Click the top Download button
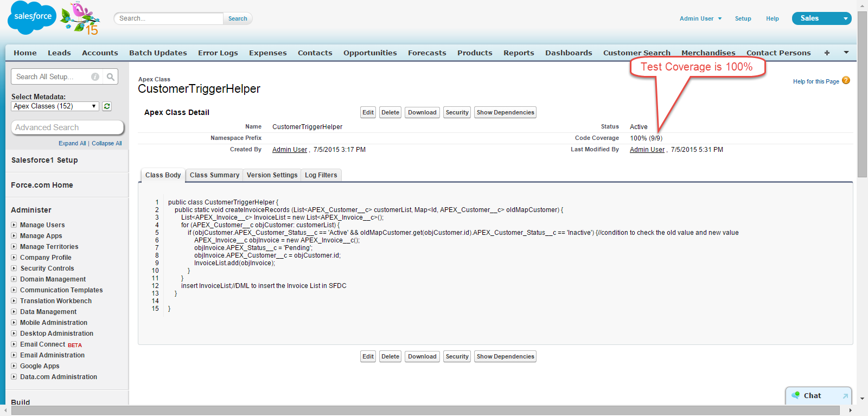 pos(422,112)
